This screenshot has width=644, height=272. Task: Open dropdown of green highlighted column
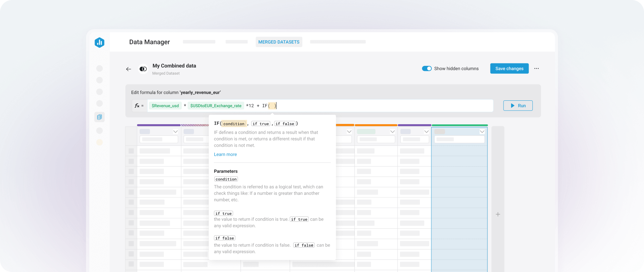tap(482, 132)
